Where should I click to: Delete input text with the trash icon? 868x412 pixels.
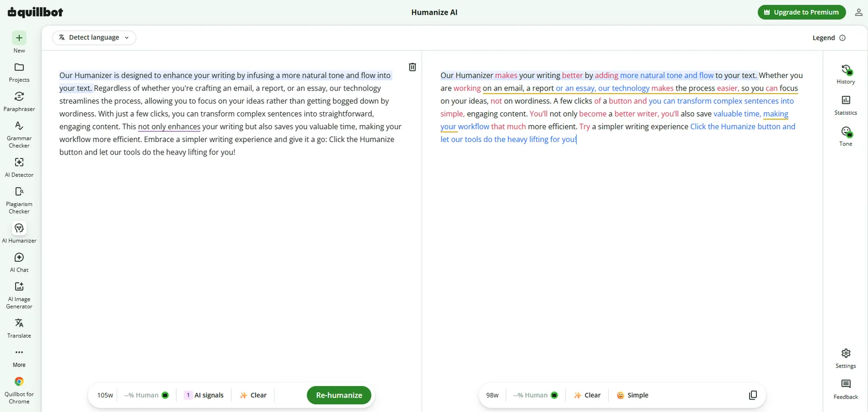[x=412, y=67]
